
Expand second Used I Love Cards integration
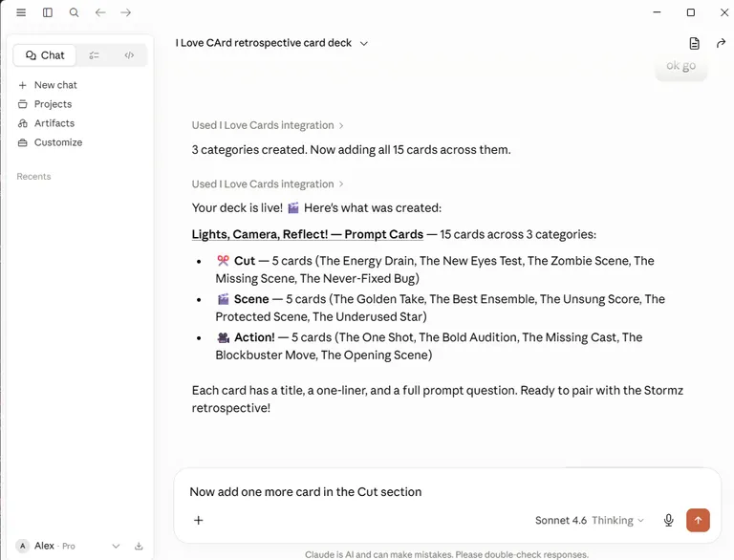[268, 184]
